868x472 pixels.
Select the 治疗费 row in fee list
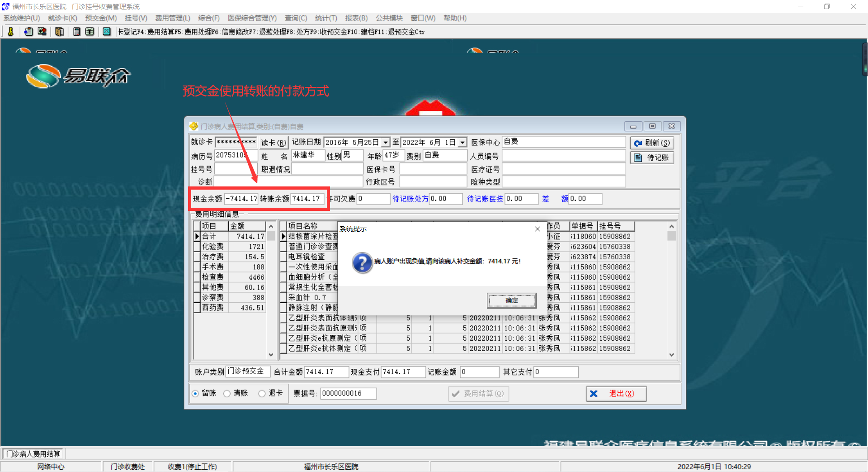coord(230,257)
